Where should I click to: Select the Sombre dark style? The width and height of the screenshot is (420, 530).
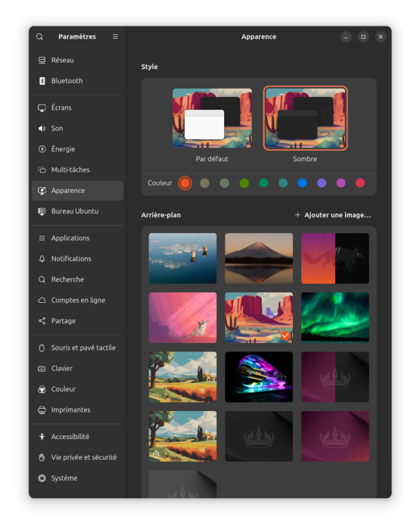[306, 118]
